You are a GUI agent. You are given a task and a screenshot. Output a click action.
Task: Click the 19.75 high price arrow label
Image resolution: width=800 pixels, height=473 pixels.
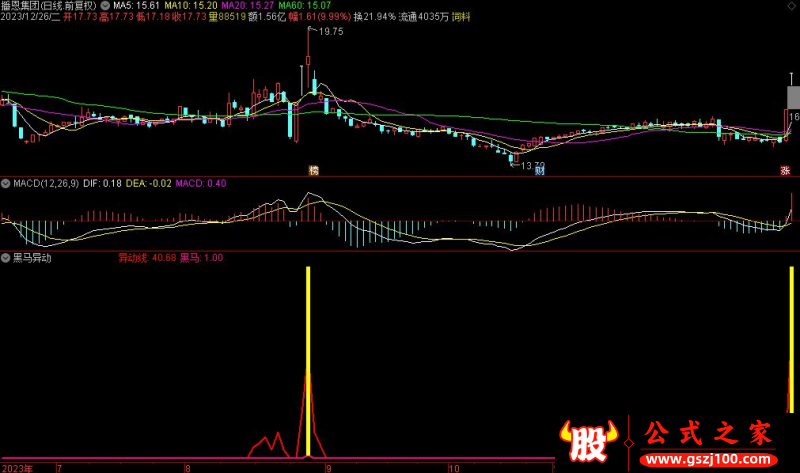[x=330, y=32]
